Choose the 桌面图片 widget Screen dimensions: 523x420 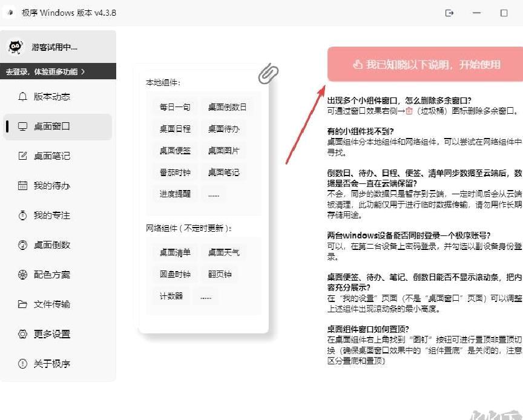[x=224, y=151]
